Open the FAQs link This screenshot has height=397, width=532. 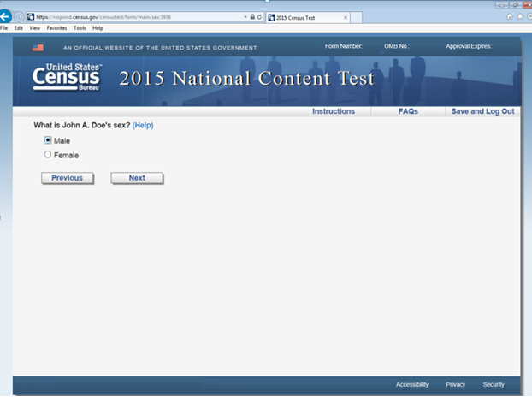[x=408, y=111]
